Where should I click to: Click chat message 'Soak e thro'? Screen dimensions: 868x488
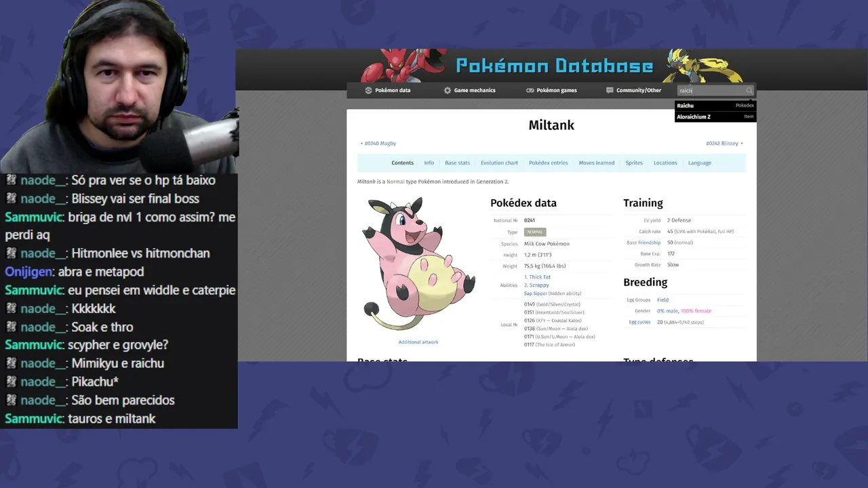click(102, 327)
